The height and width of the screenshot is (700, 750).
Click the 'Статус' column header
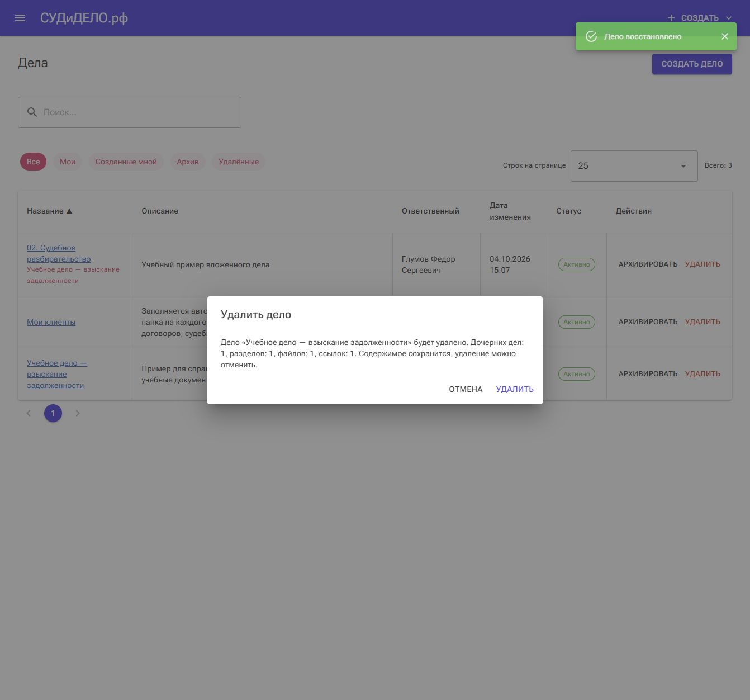(x=568, y=211)
